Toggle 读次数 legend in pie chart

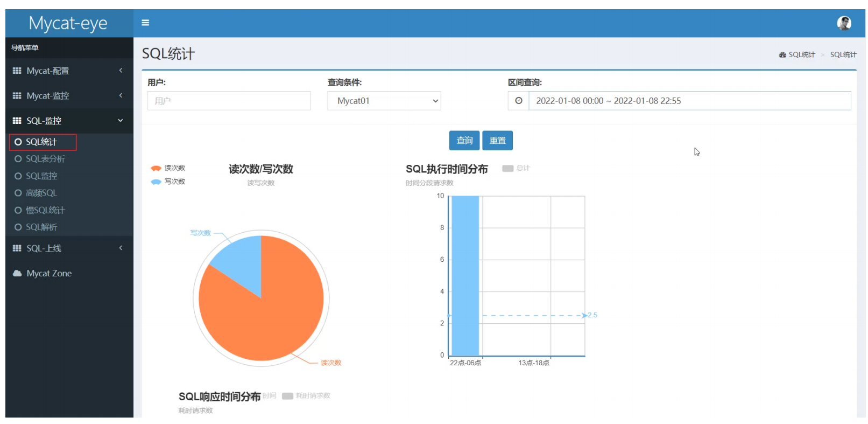[x=168, y=168]
